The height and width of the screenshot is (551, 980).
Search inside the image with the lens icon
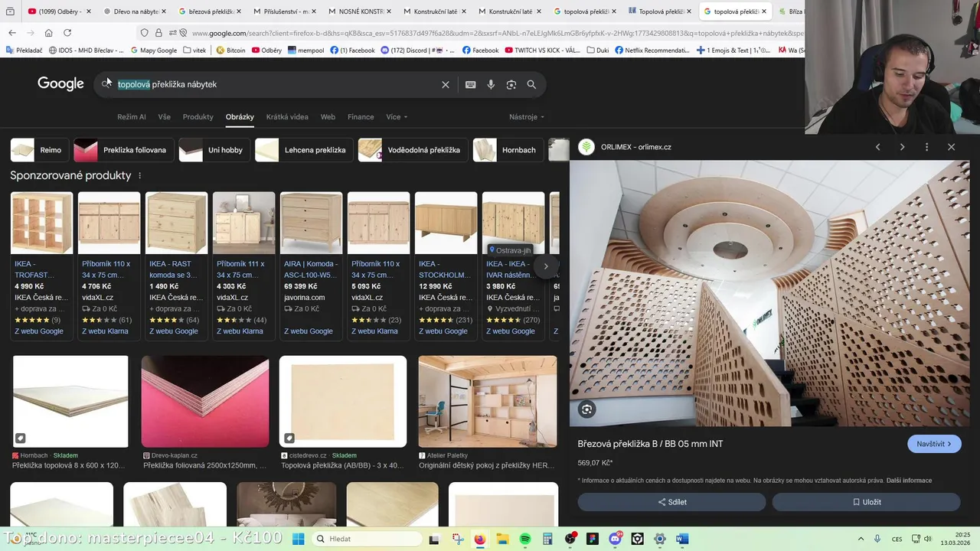coord(587,409)
